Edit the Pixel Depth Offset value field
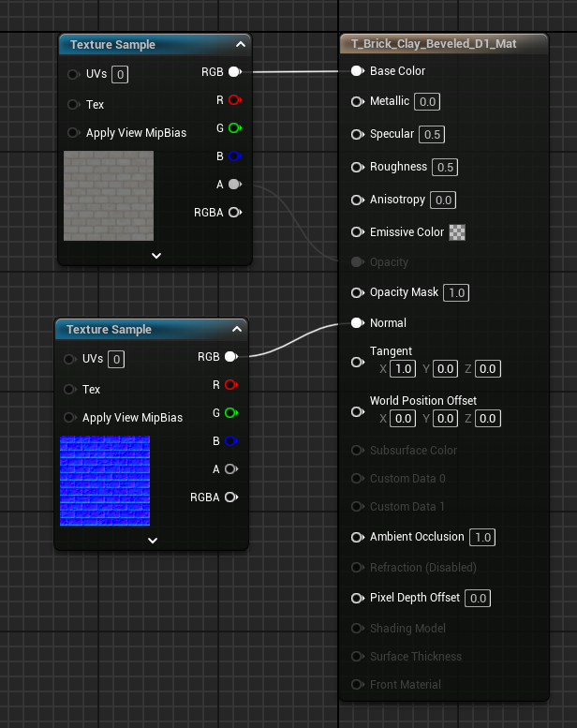The height and width of the screenshot is (728, 577). [x=478, y=598]
